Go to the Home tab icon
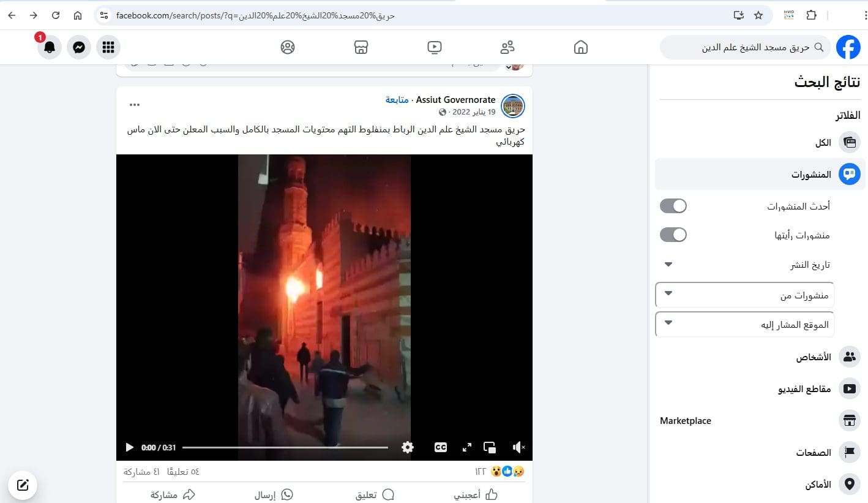 click(581, 47)
